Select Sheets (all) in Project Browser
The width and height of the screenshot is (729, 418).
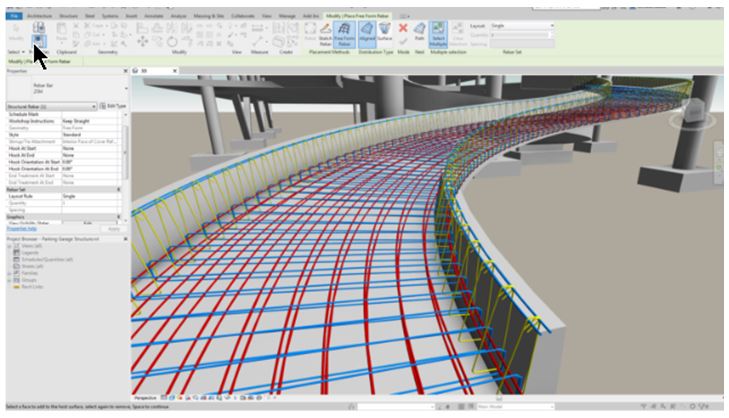[33, 266]
